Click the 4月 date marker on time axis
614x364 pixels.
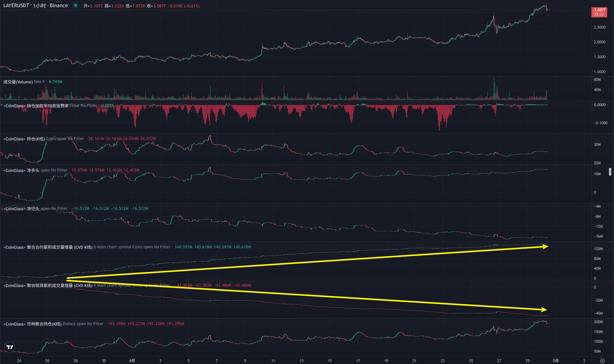pyautogui.click(x=132, y=360)
